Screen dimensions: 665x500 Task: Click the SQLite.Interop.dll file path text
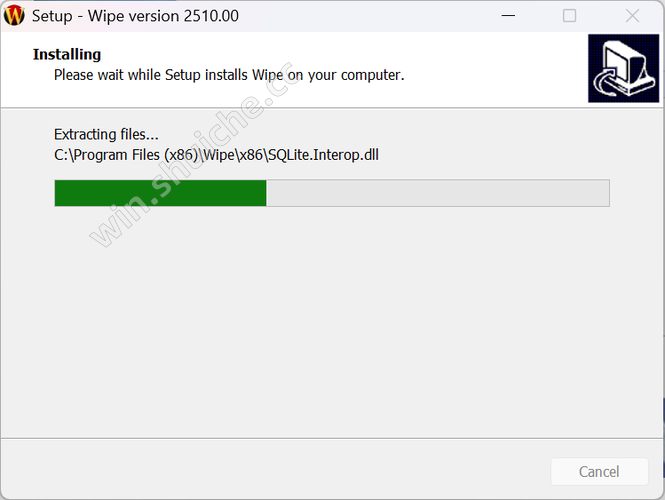coord(216,155)
